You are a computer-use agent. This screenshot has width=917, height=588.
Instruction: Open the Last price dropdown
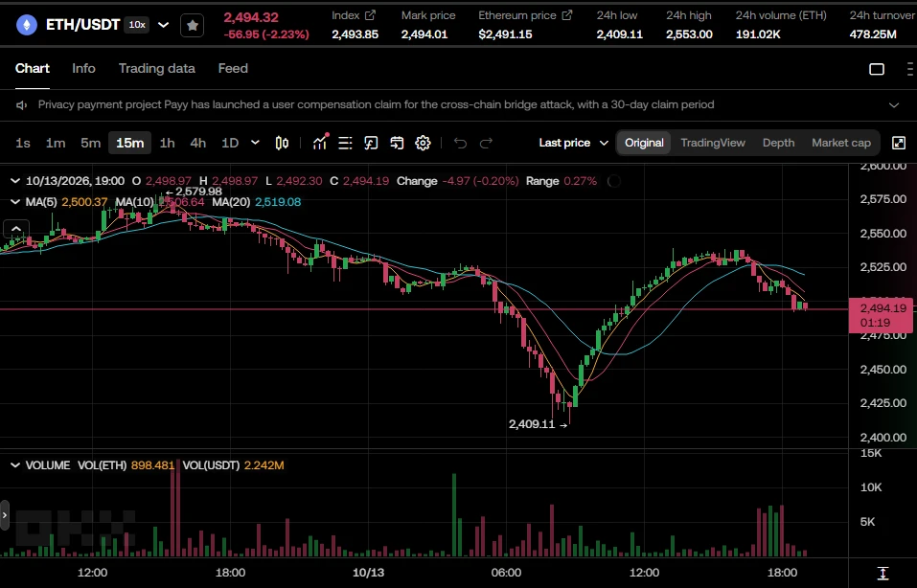pos(574,144)
